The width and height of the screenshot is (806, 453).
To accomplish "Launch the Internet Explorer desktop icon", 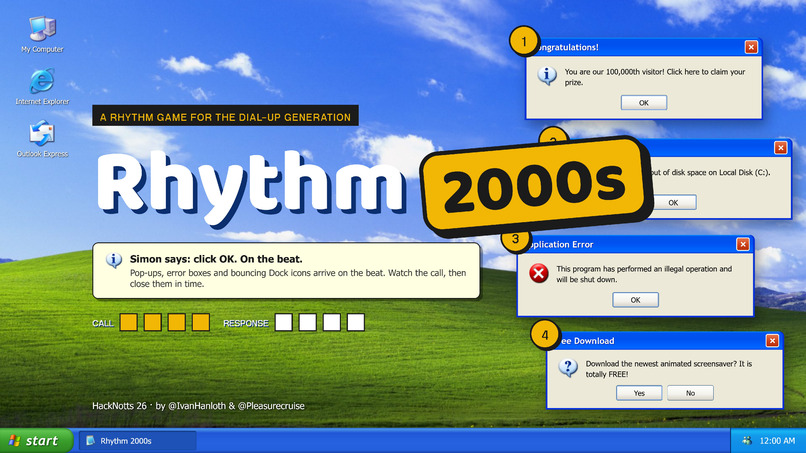I will coord(42,86).
